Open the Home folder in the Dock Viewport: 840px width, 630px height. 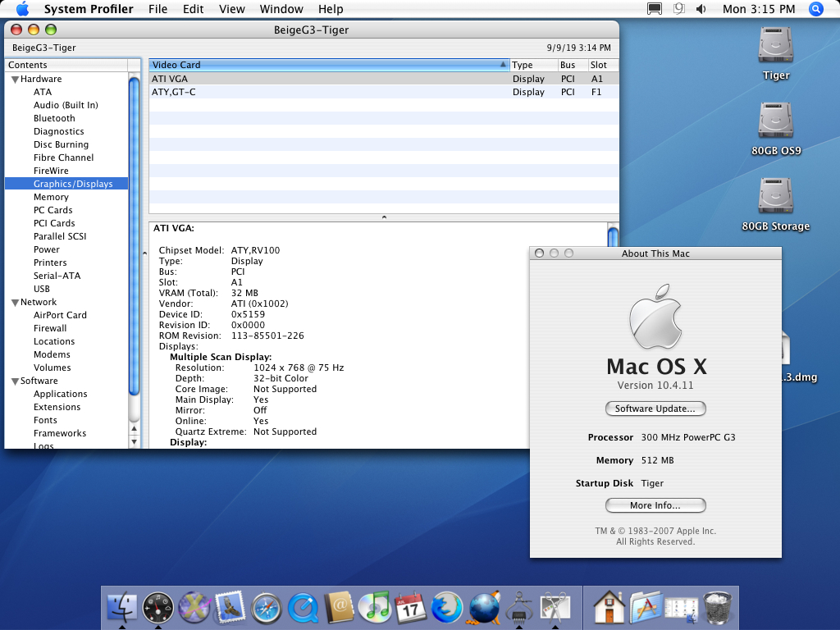[609, 608]
